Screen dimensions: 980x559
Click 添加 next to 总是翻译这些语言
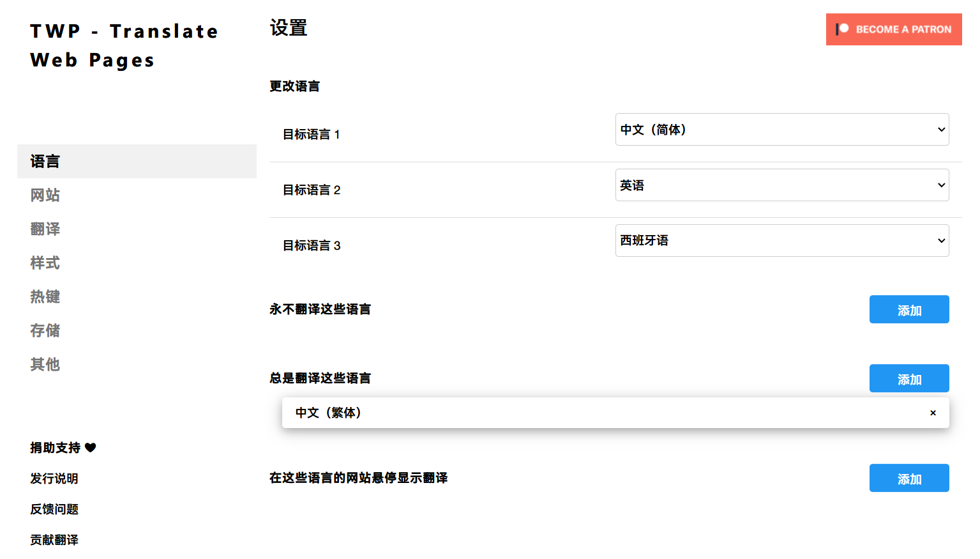[x=909, y=378]
